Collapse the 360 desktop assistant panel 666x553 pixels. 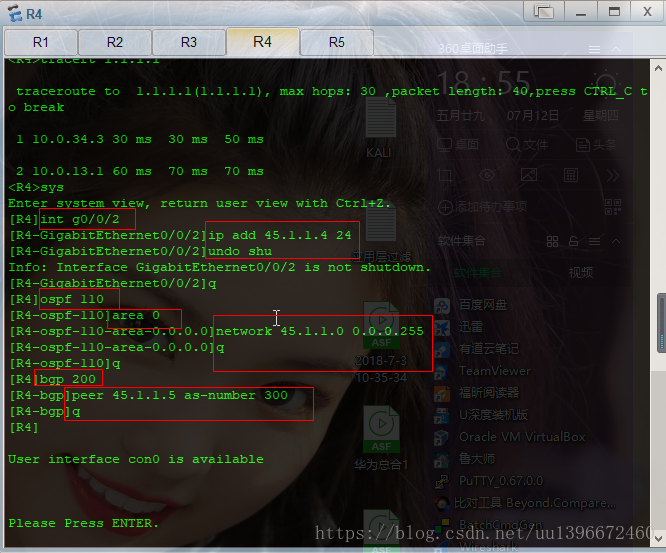(x=616, y=49)
